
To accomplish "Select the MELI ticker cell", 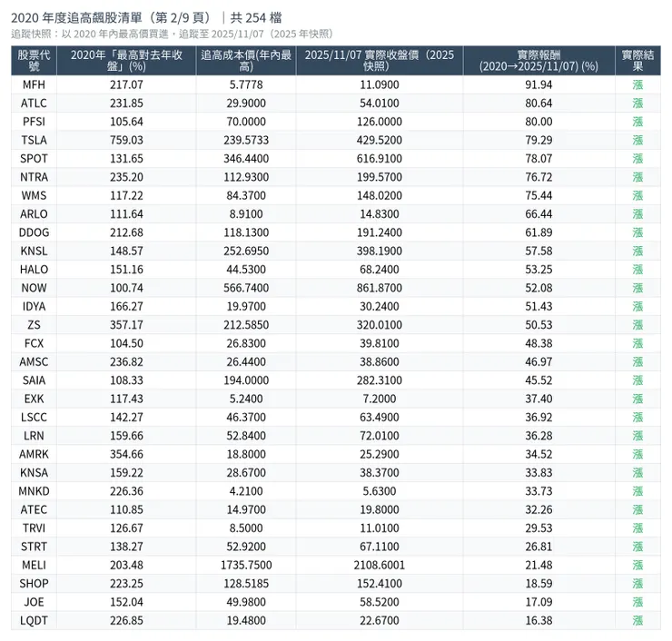I will point(34,565).
